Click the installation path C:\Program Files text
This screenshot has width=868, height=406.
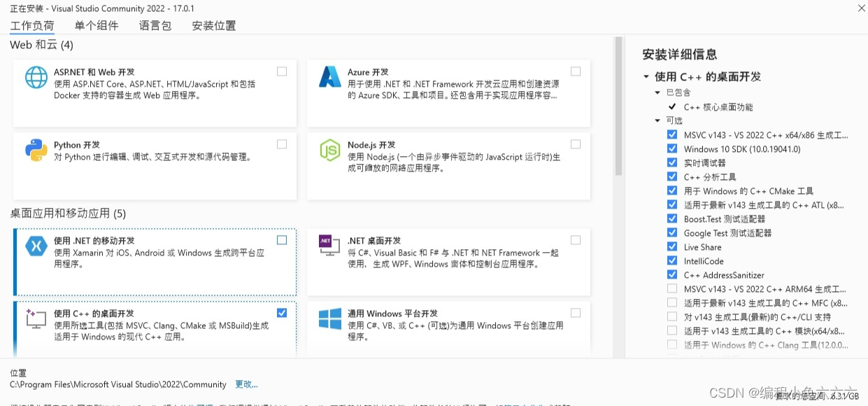pos(118,384)
